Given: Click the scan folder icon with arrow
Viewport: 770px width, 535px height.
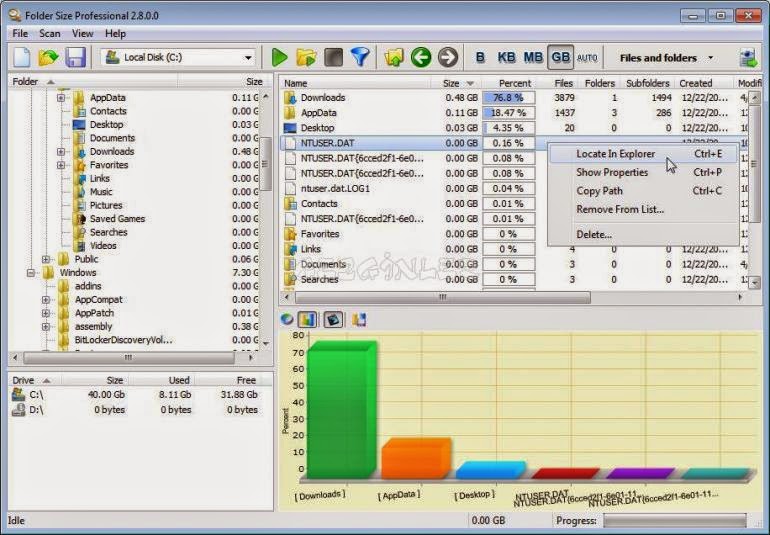Looking at the screenshot, I should click(306, 57).
